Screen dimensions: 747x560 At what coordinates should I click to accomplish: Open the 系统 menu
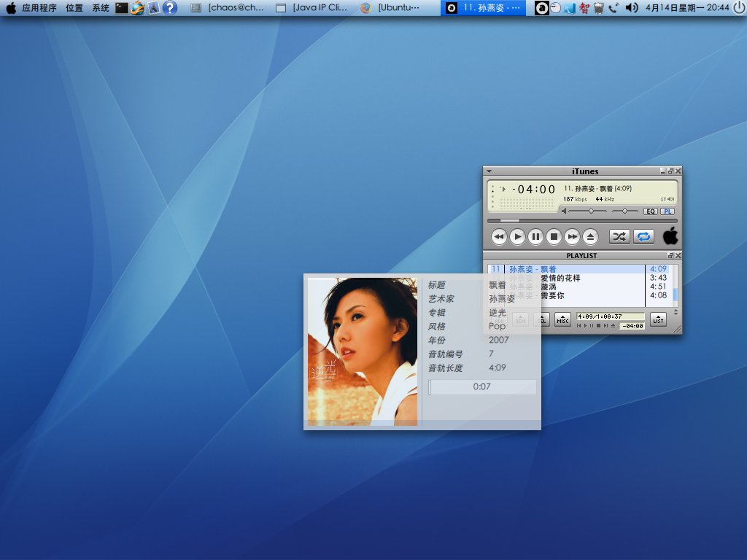(x=101, y=7)
